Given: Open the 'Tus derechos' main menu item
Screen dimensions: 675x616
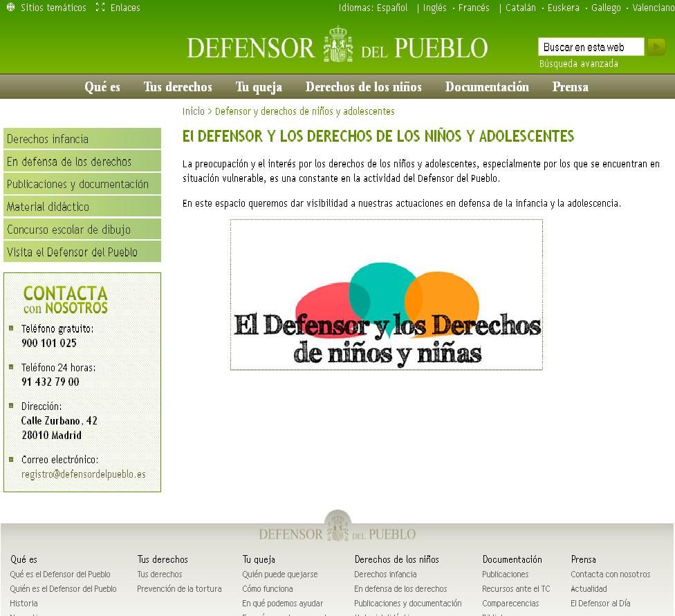Looking at the screenshot, I should point(178,87).
